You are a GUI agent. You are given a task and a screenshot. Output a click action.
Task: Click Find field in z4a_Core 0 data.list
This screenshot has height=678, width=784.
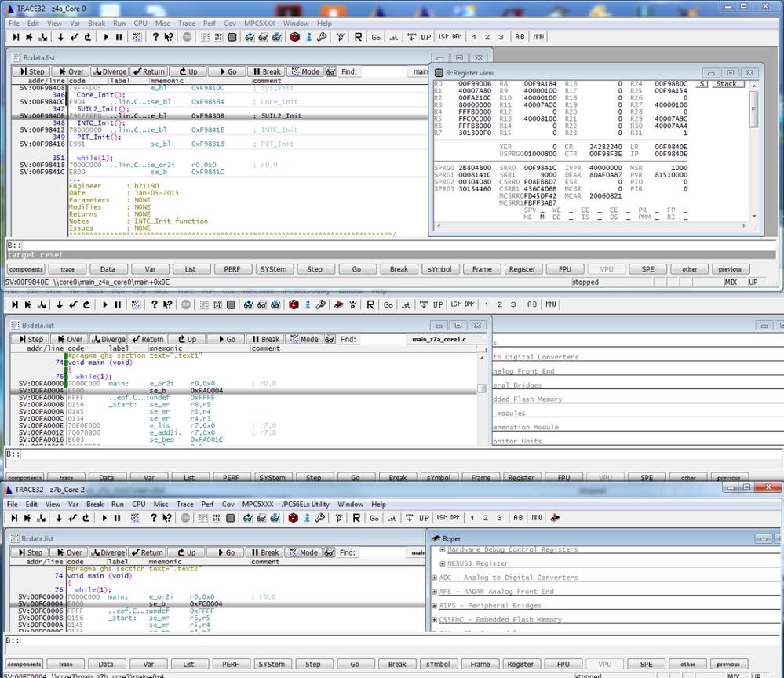(x=384, y=71)
